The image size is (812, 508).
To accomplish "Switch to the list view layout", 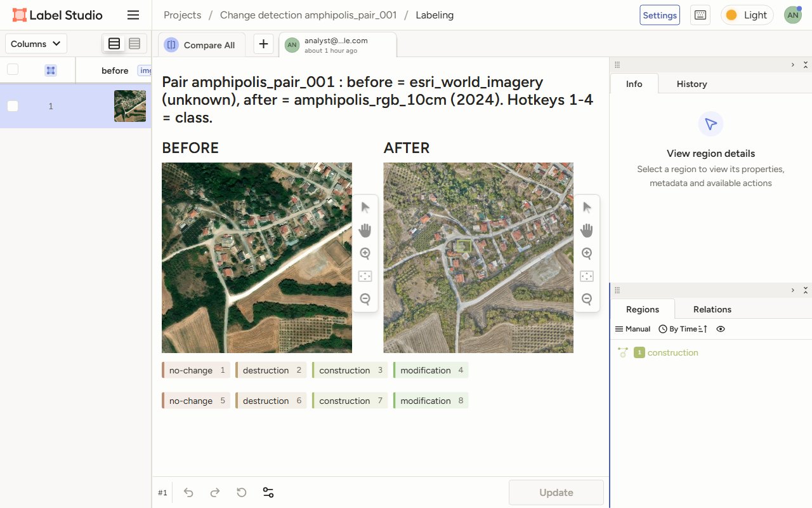I will [114, 44].
